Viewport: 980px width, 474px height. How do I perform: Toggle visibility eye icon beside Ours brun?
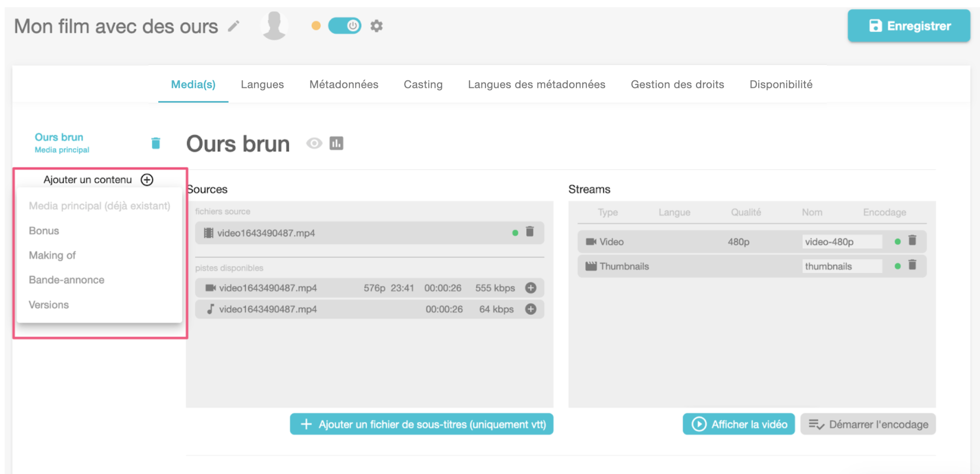point(314,144)
